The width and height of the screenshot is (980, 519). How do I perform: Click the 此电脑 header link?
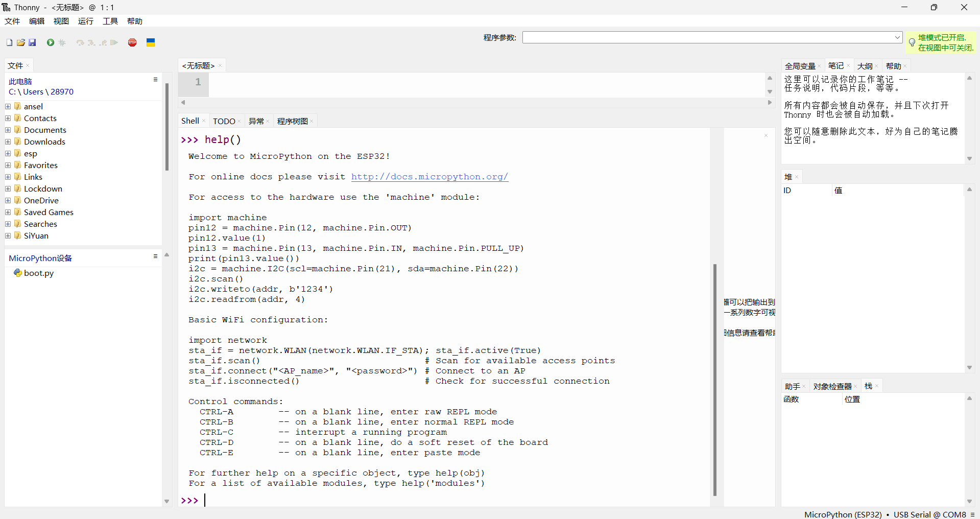(x=20, y=81)
